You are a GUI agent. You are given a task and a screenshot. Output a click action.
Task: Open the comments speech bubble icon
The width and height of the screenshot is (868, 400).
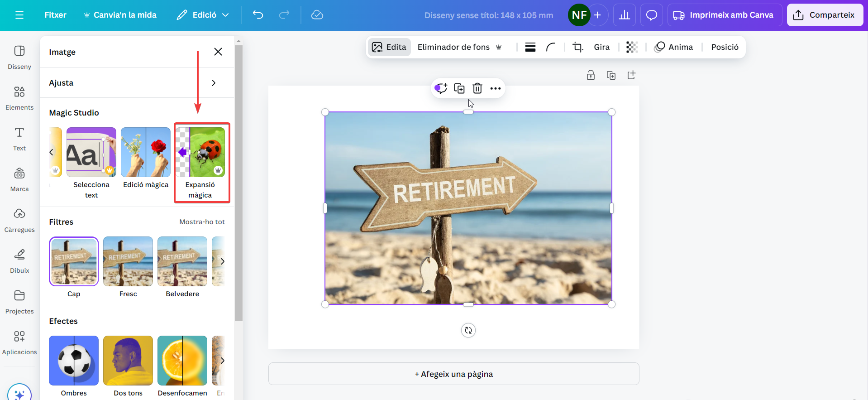click(651, 15)
